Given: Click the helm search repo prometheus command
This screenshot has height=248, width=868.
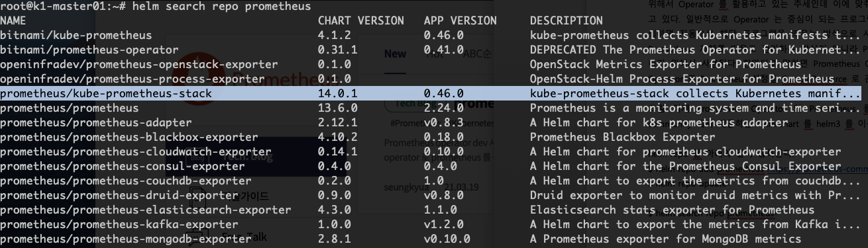Looking at the screenshot, I should point(221,6).
